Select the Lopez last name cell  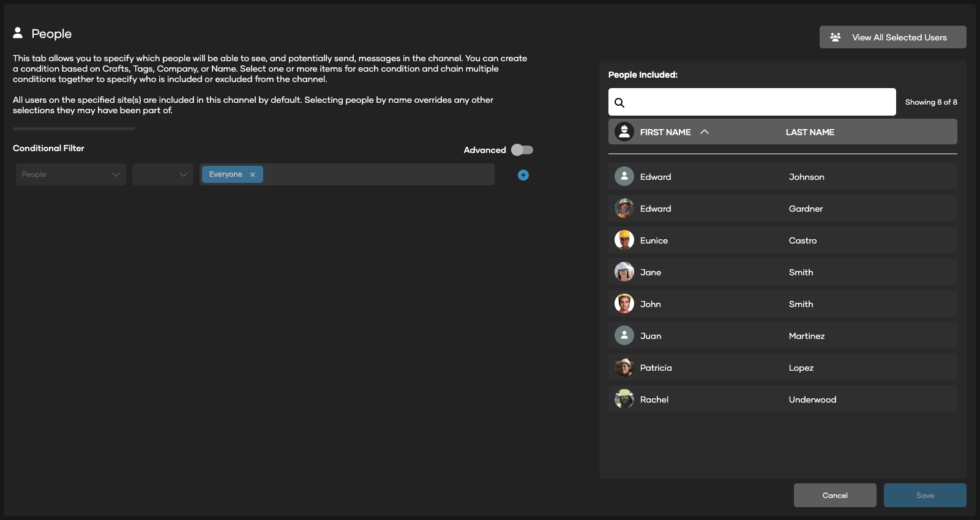801,368
